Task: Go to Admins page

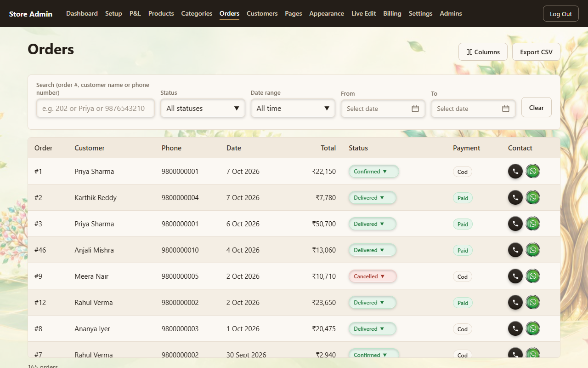Action: point(451,14)
